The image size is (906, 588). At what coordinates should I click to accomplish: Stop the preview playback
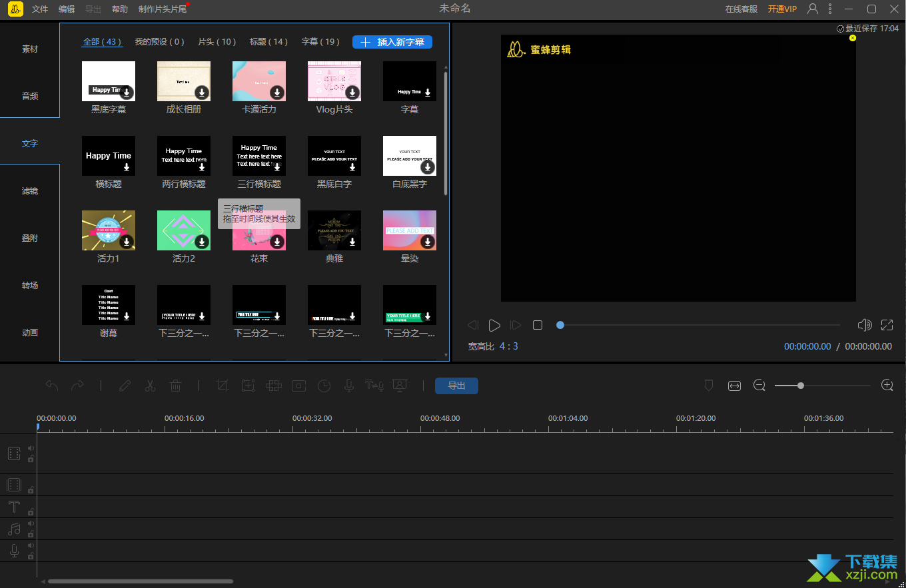(x=538, y=325)
